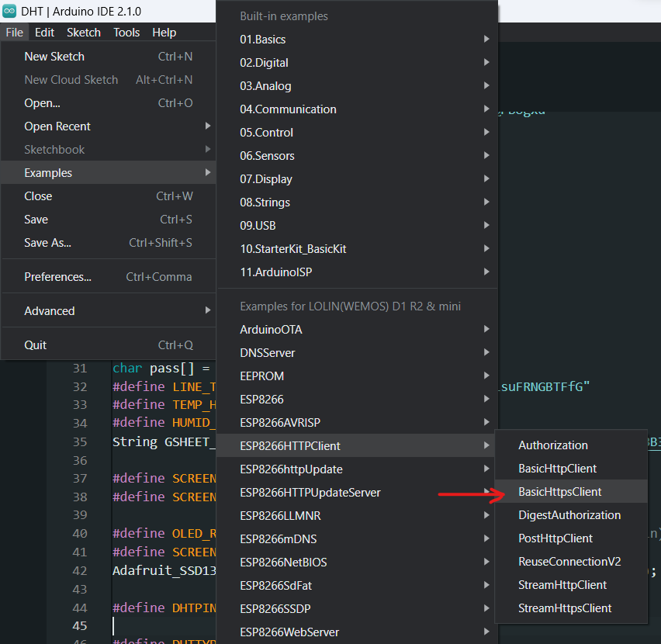This screenshot has width=661, height=644.
Task: Expand 04.Communication examples
Action: point(357,109)
